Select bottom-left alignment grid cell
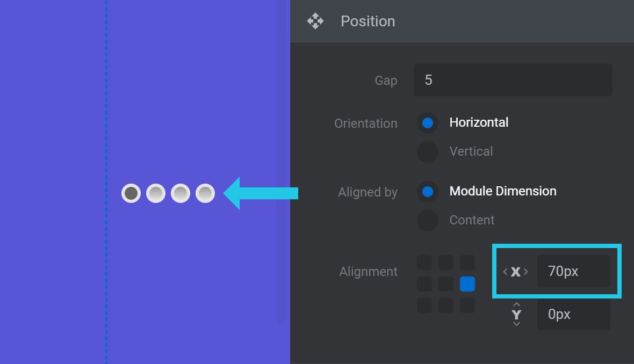Viewport: 634px width, 364px height. coord(424,305)
